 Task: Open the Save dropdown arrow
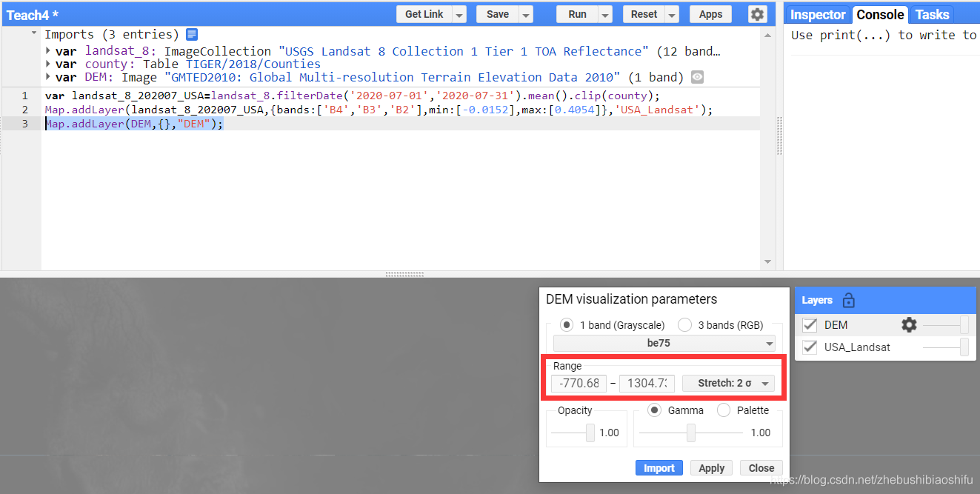pos(525,15)
